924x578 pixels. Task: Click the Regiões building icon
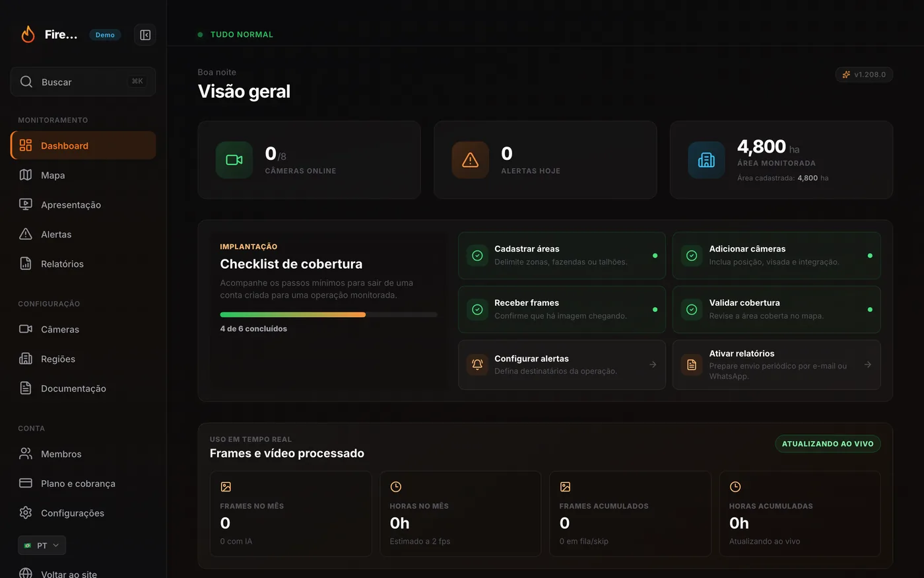pos(26,359)
